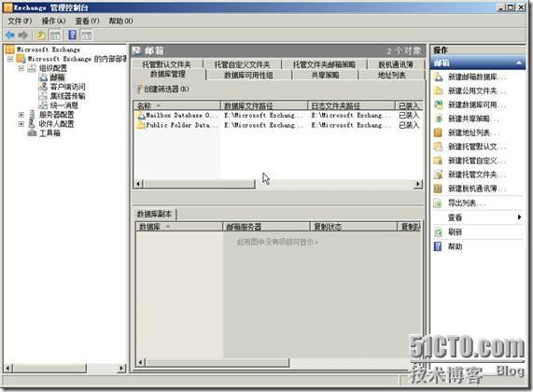This screenshot has height=392, width=533.
Task: Click the 导出列表 action icon
Action: click(x=439, y=203)
